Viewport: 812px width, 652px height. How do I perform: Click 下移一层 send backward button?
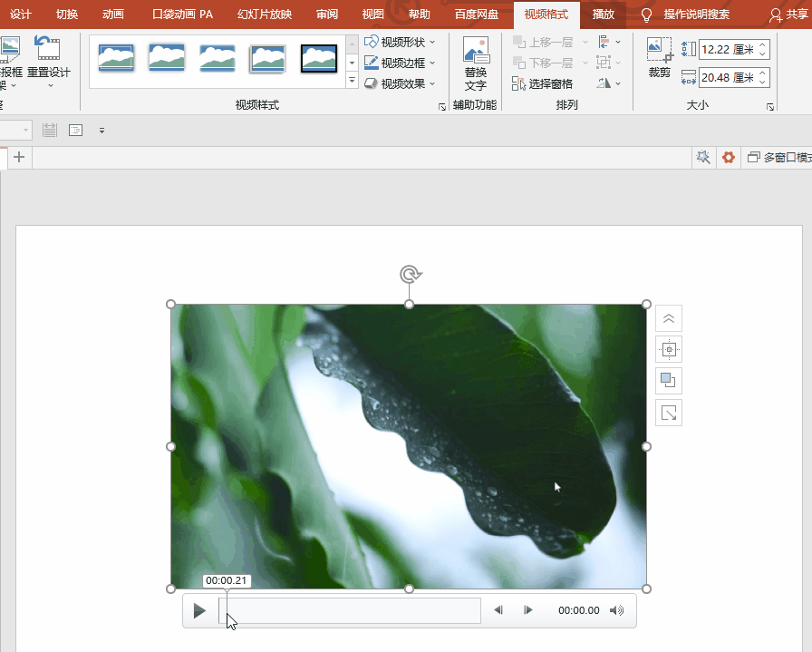[543, 63]
